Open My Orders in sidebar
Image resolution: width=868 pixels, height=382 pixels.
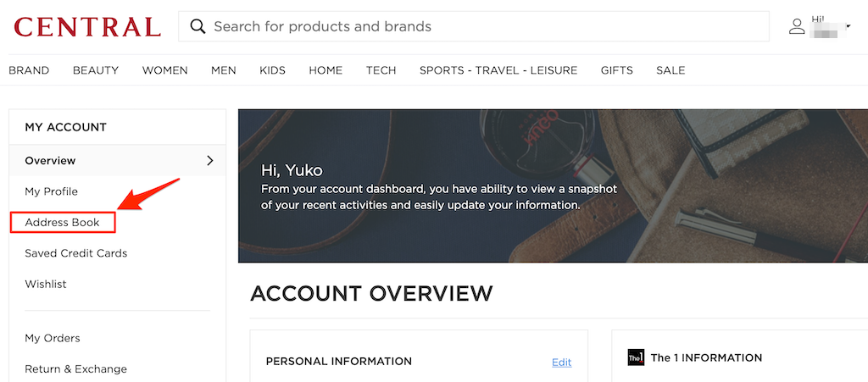click(53, 338)
